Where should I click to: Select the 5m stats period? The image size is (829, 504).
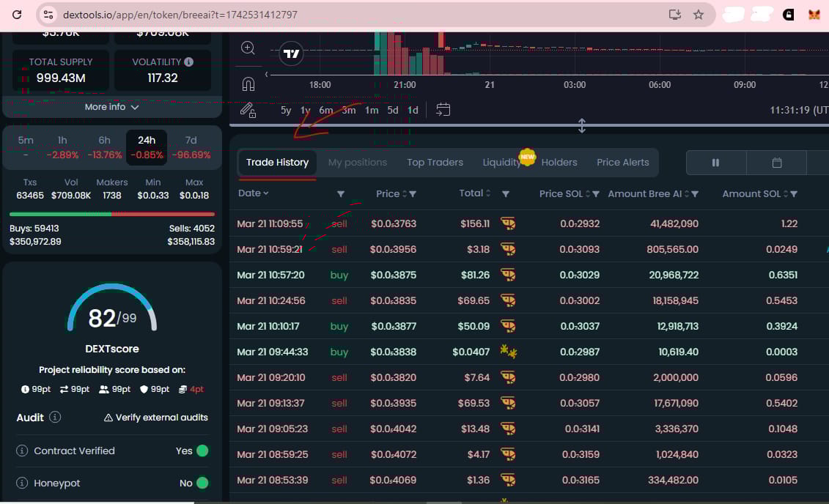click(x=26, y=147)
